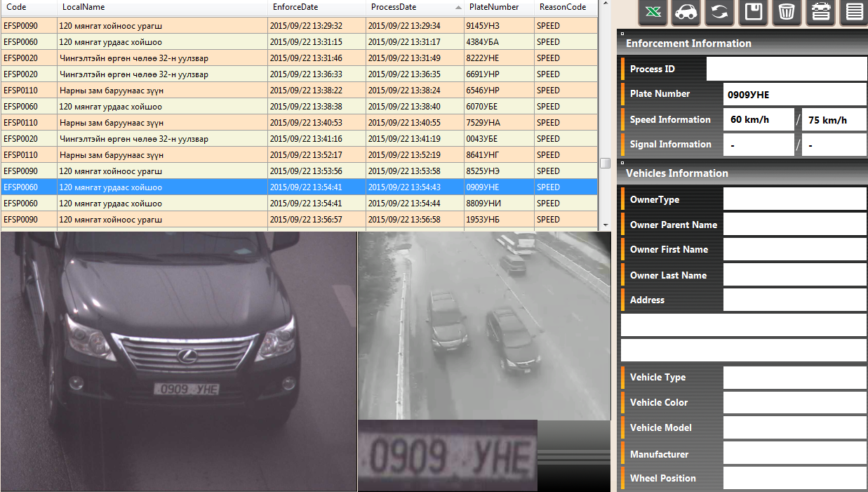Open the wide road overview camera image

(x=484, y=326)
